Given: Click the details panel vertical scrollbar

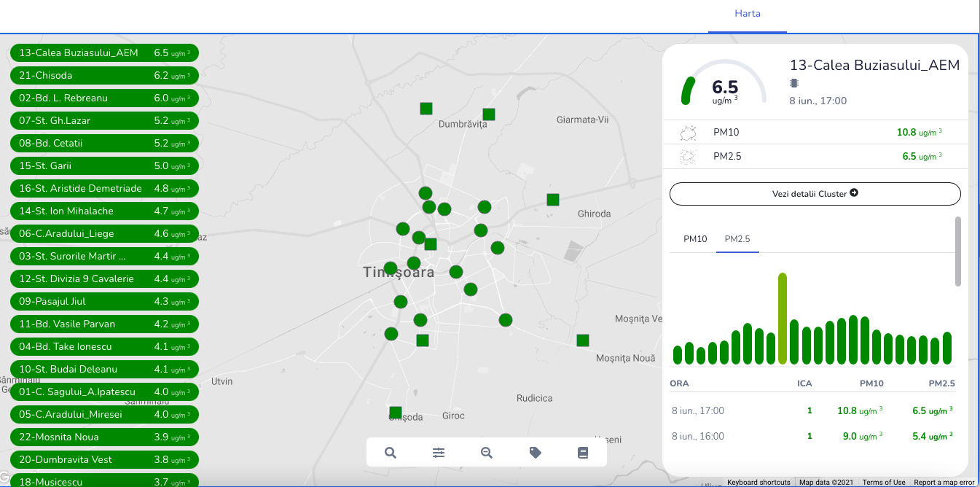Looking at the screenshot, I should coord(958,252).
